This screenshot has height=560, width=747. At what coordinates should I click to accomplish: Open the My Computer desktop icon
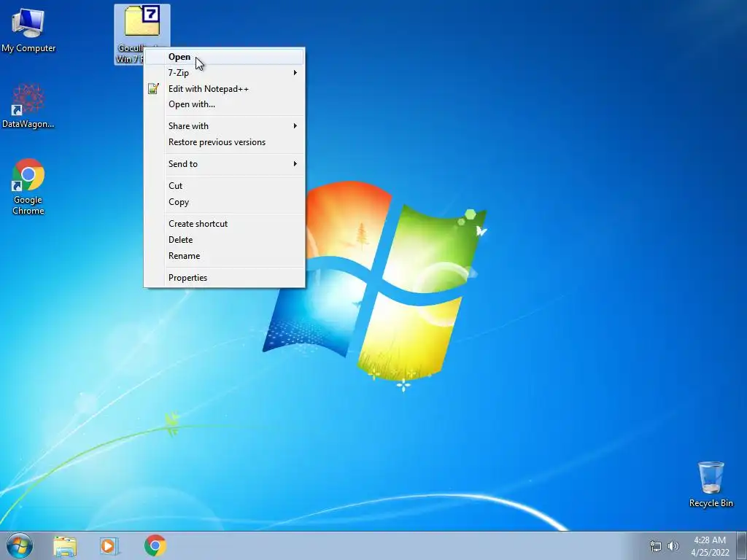click(x=28, y=29)
